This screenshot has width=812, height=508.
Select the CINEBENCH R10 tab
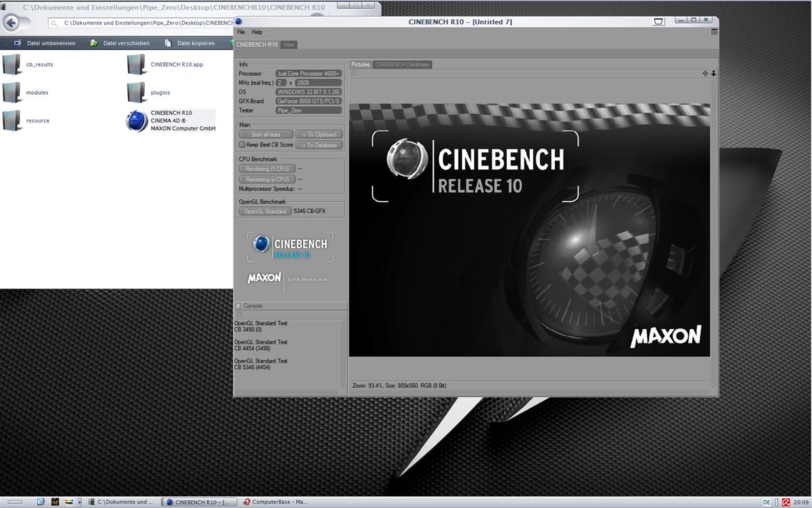pyautogui.click(x=256, y=45)
